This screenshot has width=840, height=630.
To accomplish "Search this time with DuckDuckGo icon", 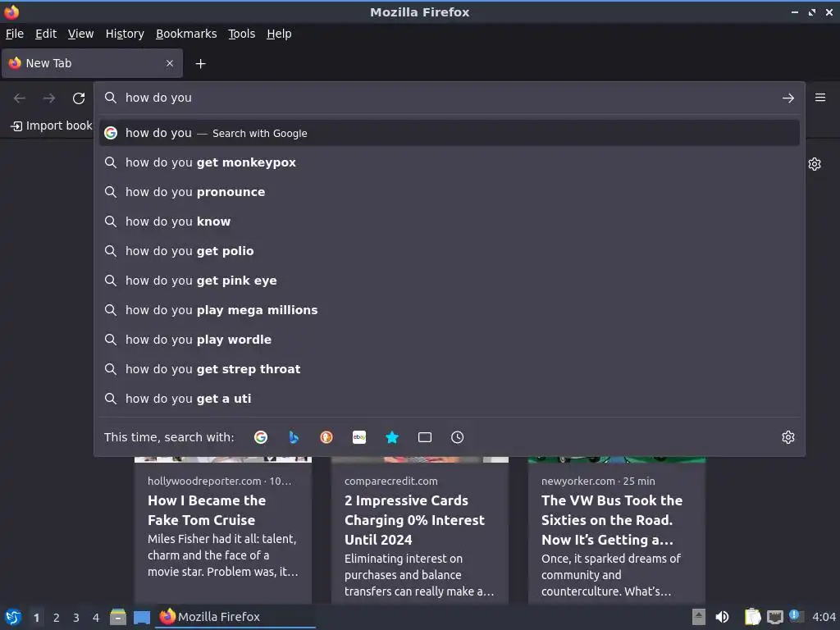I will [x=326, y=437].
